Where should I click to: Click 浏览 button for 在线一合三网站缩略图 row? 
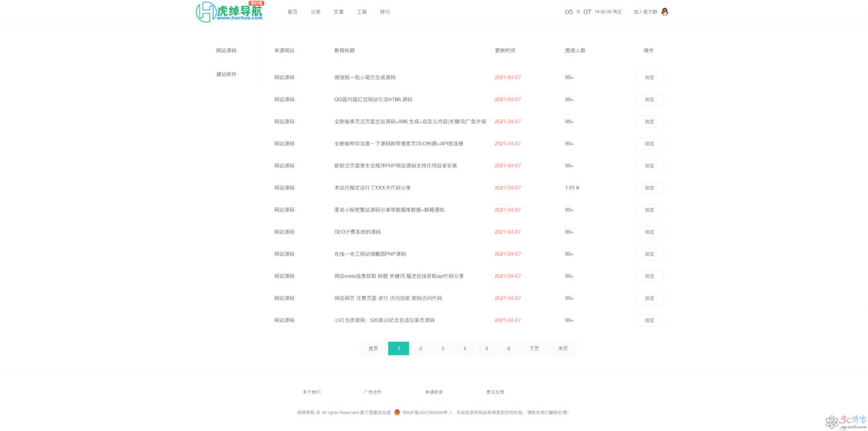649,254
